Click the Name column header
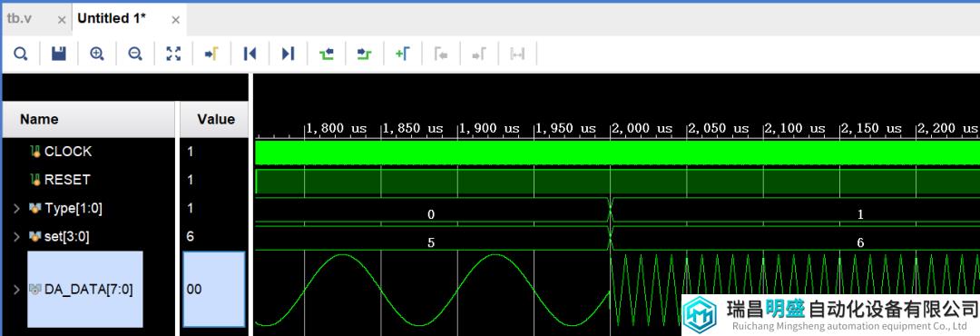 pos(89,119)
